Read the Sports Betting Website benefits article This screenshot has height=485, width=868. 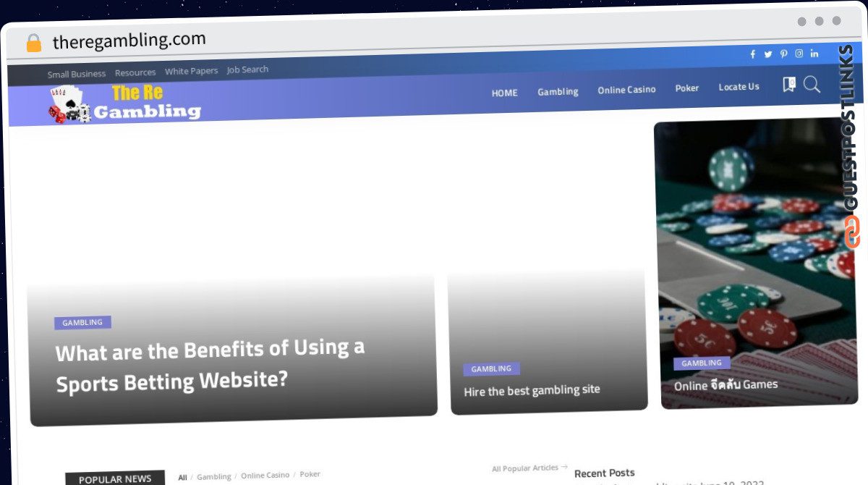point(210,366)
